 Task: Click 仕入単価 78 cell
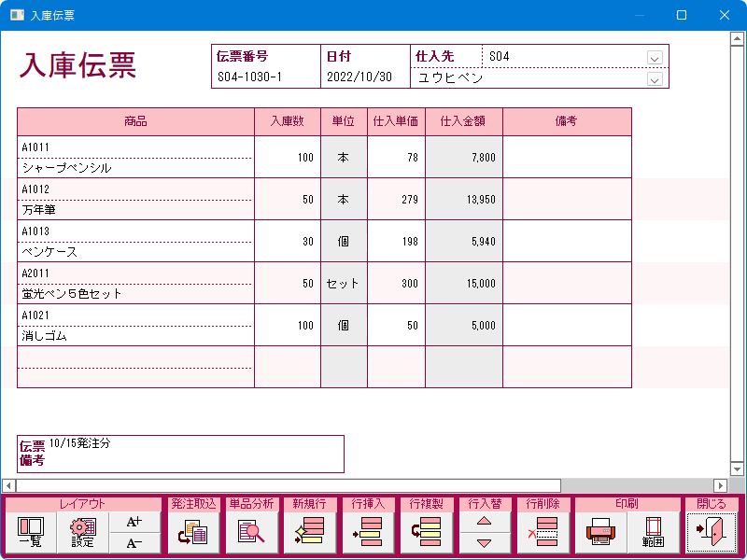pyautogui.click(x=396, y=157)
